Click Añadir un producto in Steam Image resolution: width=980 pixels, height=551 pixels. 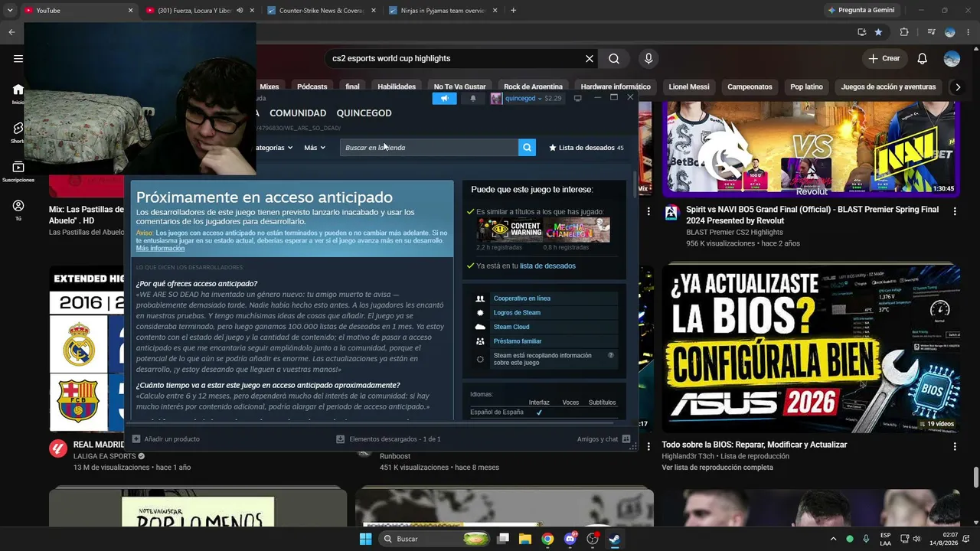(x=165, y=439)
